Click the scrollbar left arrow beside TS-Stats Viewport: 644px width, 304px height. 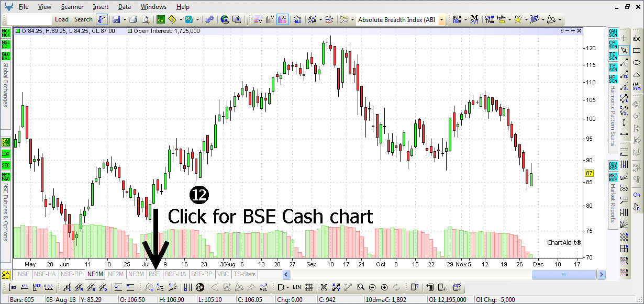click(x=286, y=274)
